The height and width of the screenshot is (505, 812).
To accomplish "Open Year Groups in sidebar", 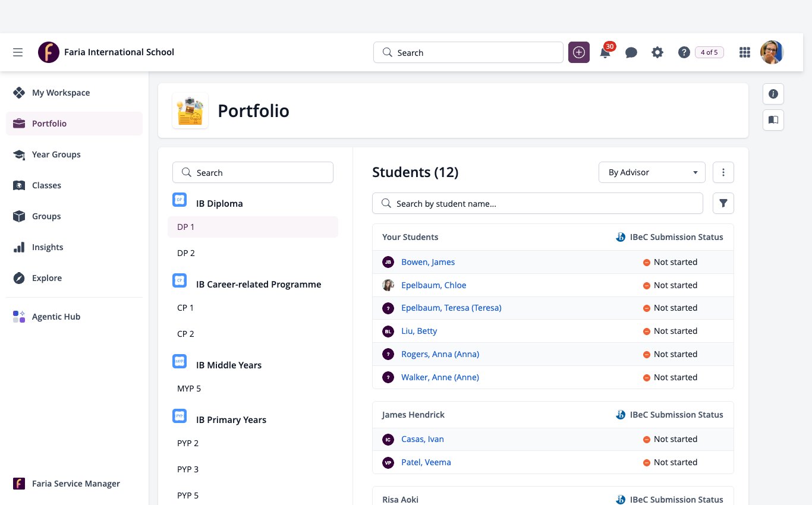I will click(74, 154).
